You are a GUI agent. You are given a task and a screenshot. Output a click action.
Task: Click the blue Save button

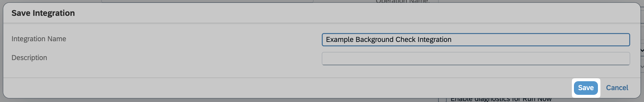(585, 88)
